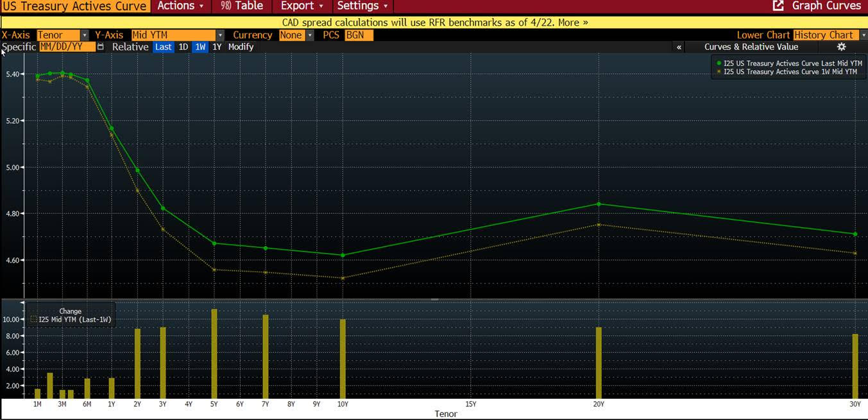Screen dimensions: 868x420
Task: Click the 20Y point on the dotted 1W curve
Action: tap(599, 225)
